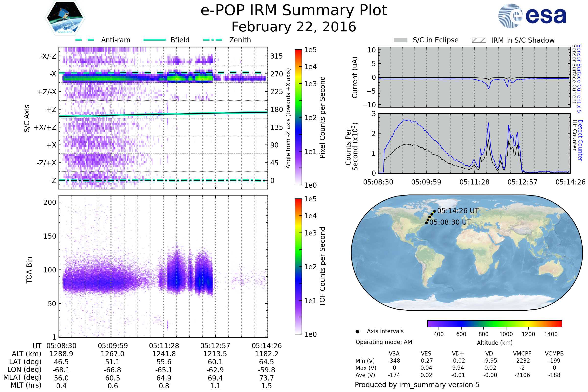The height and width of the screenshot is (392, 588).
Task: Click the S/C in Eclipse gray legend patch
Action: pos(401,40)
